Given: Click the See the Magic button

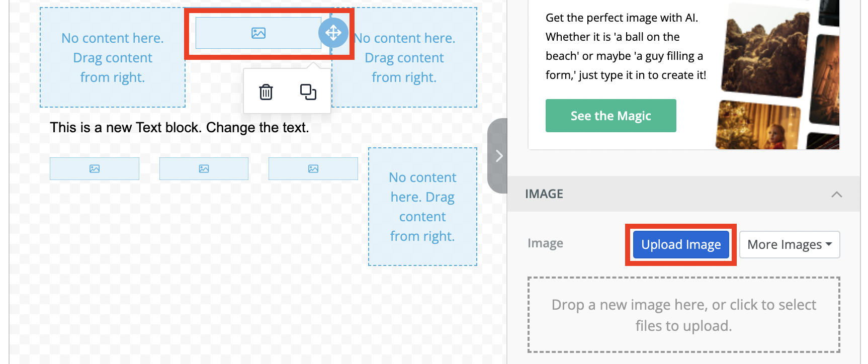Looking at the screenshot, I should click(x=611, y=116).
